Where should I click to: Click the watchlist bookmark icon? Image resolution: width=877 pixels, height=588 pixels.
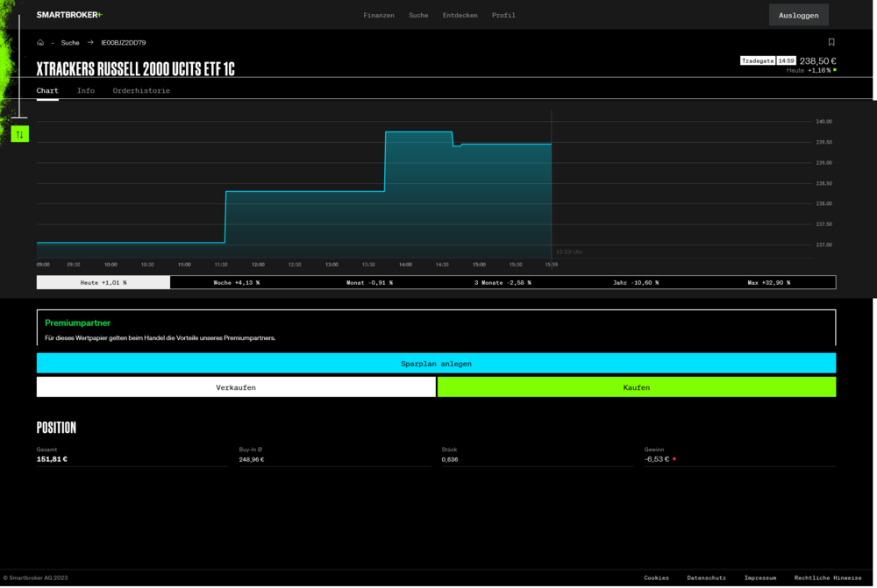[831, 41]
